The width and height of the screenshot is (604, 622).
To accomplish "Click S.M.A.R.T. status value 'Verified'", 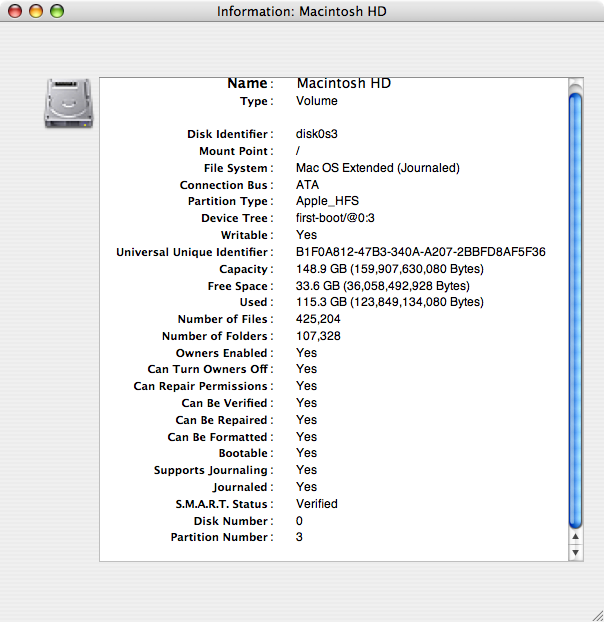I will tap(316, 504).
